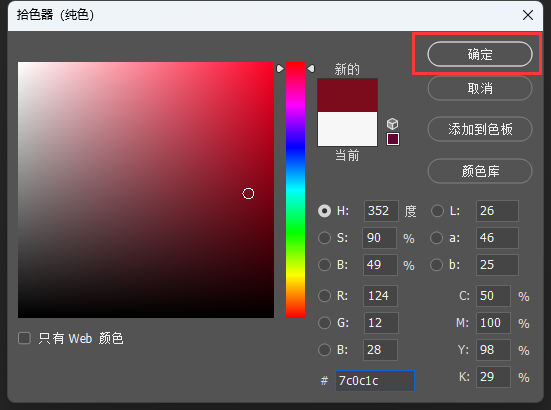Viewport: 551px width, 410px height.
Task: Click the 取消 cancel button
Action: [480, 88]
